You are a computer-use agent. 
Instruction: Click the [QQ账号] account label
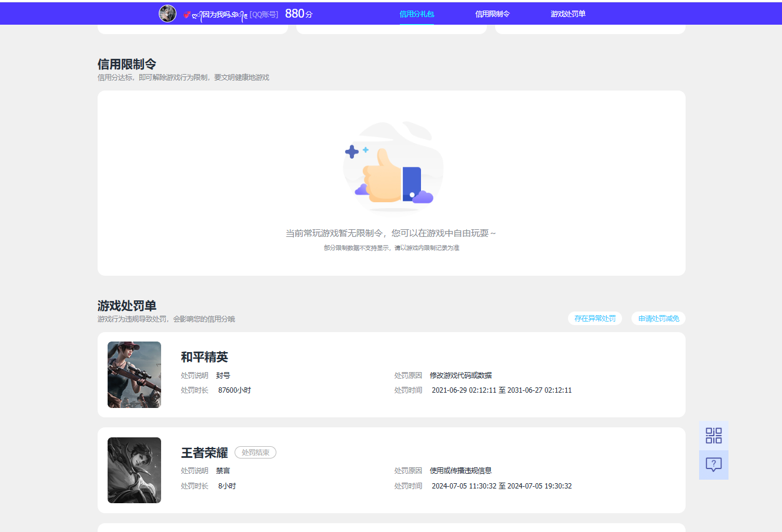pos(263,14)
